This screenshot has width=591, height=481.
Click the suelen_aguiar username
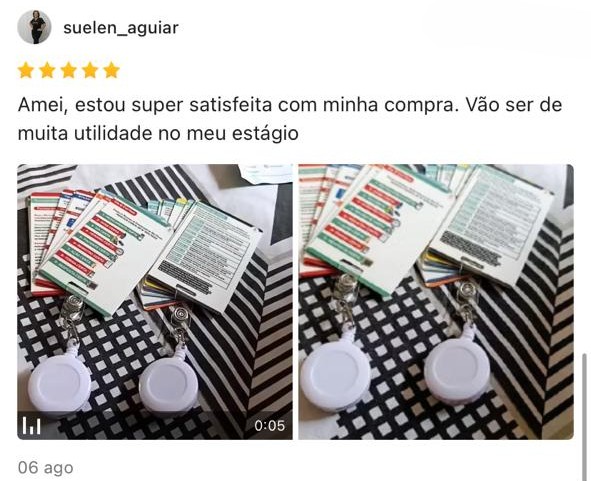point(121,28)
